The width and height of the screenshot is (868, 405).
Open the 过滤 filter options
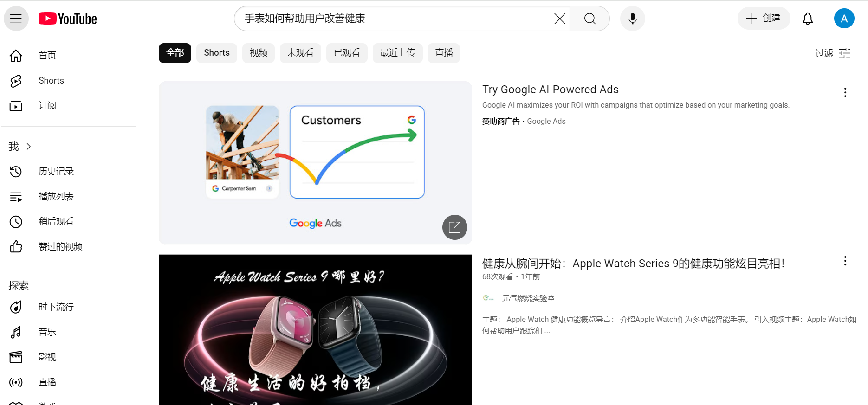click(x=833, y=53)
